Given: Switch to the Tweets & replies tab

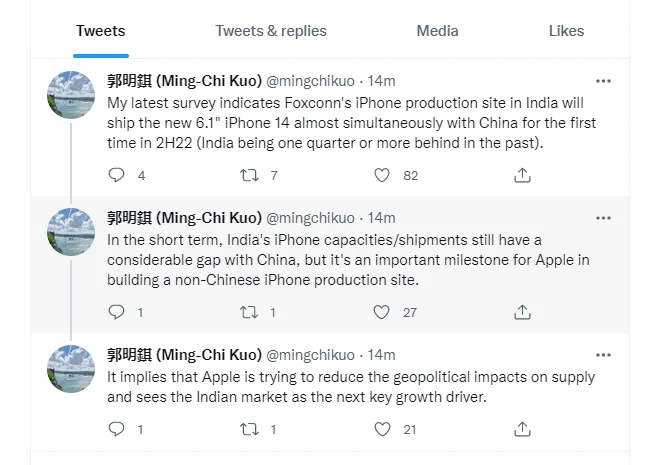Looking at the screenshot, I should click(x=271, y=31).
